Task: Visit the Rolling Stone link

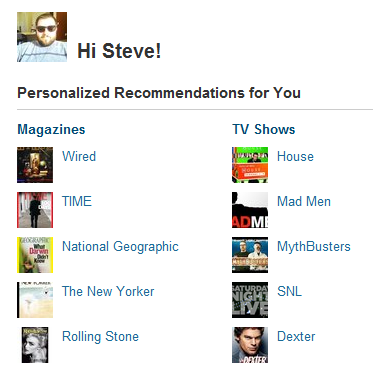Action: 100,337
